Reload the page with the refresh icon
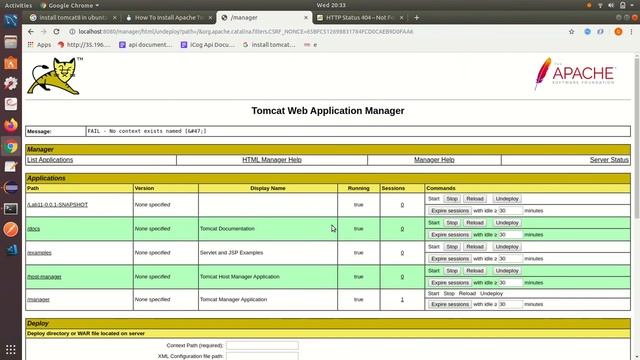 click(x=56, y=31)
